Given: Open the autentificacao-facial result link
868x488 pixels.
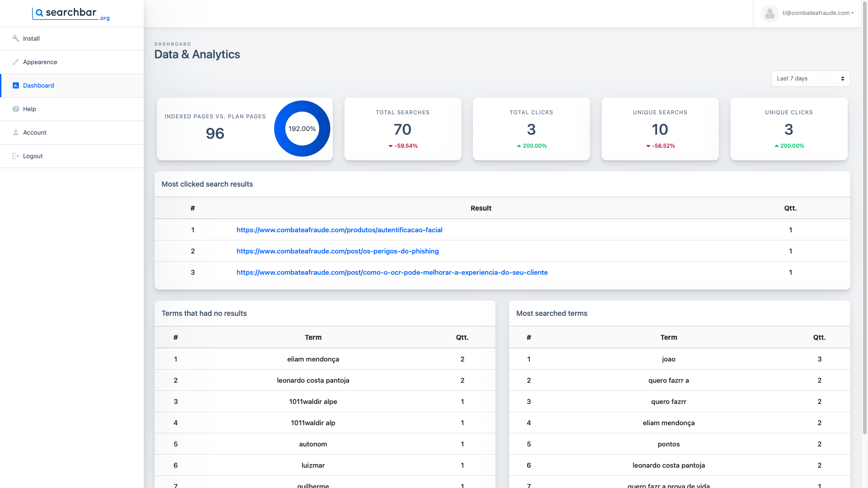Looking at the screenshot, I should [x=339, y=230].
